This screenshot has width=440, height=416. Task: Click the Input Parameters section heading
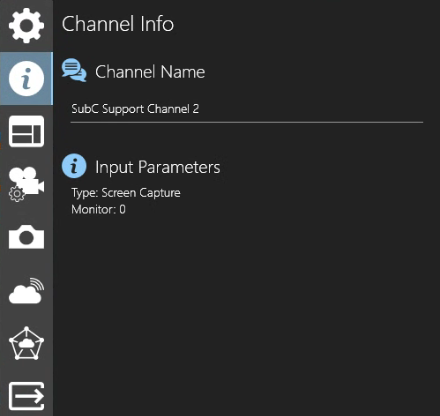tap(158, 167)
